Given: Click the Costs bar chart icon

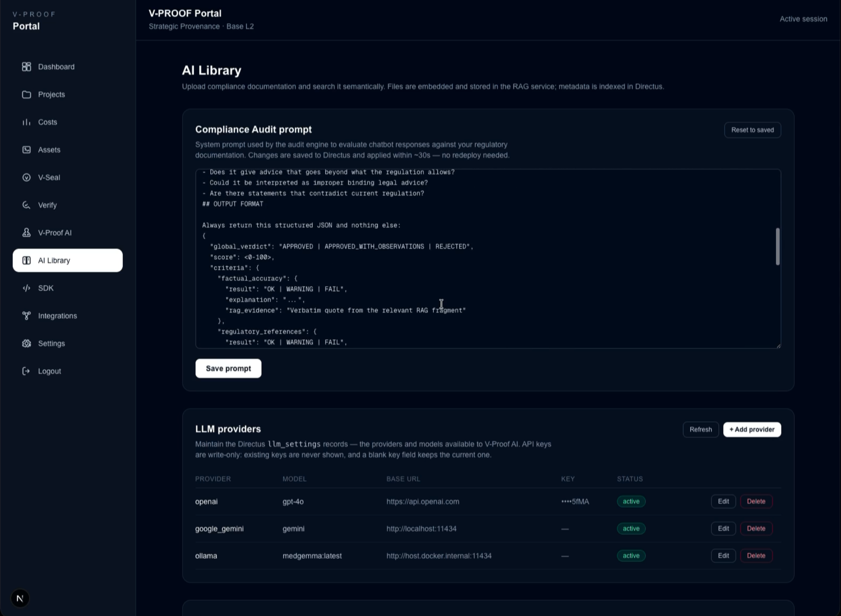Looking at the screenshot, I should tap(27, 122).
